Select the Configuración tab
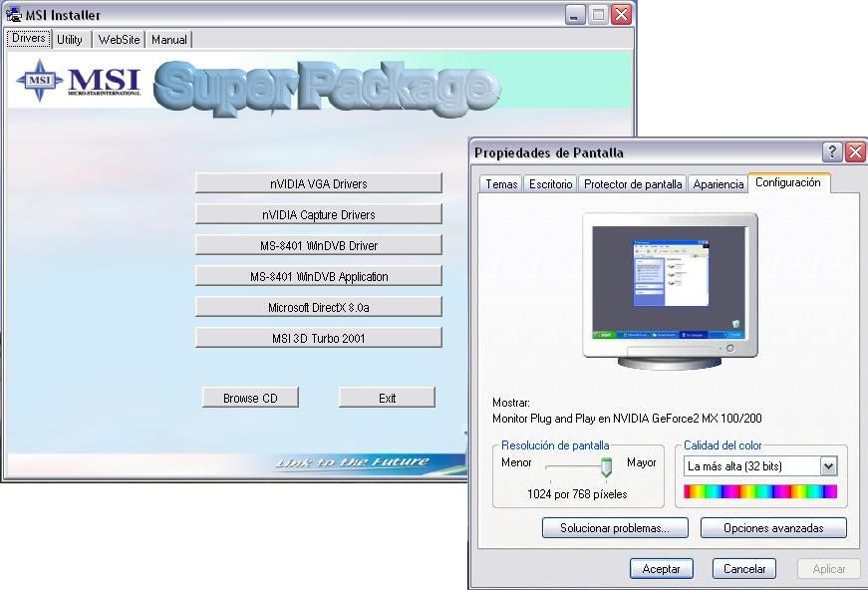868x590 pixels. (x=788, y=182)
